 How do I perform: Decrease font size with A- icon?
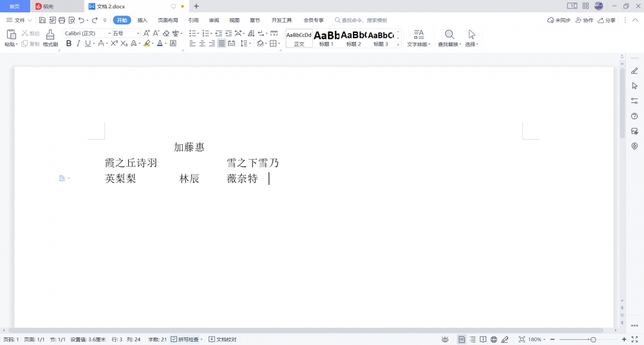coord(156,33)
